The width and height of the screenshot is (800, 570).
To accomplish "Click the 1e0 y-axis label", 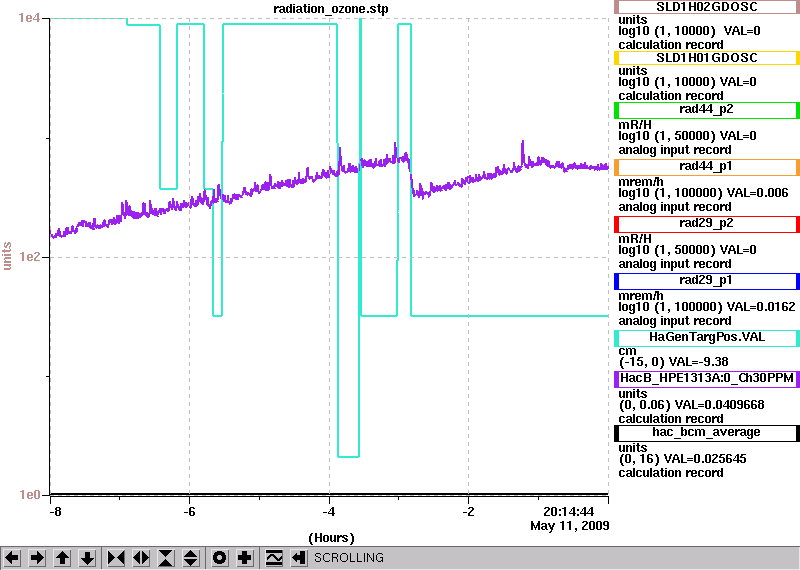I will coord(29,494).
